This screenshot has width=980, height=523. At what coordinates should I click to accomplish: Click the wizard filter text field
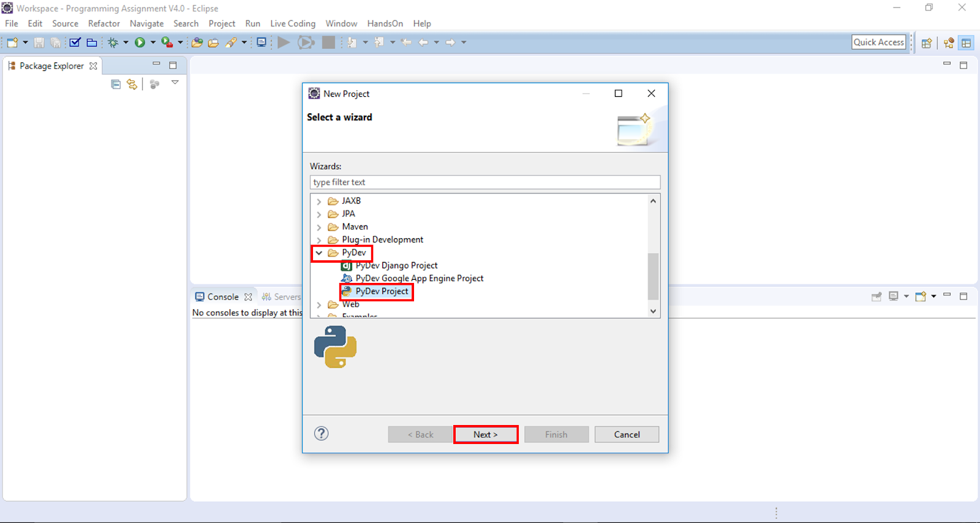click(485, 182)
